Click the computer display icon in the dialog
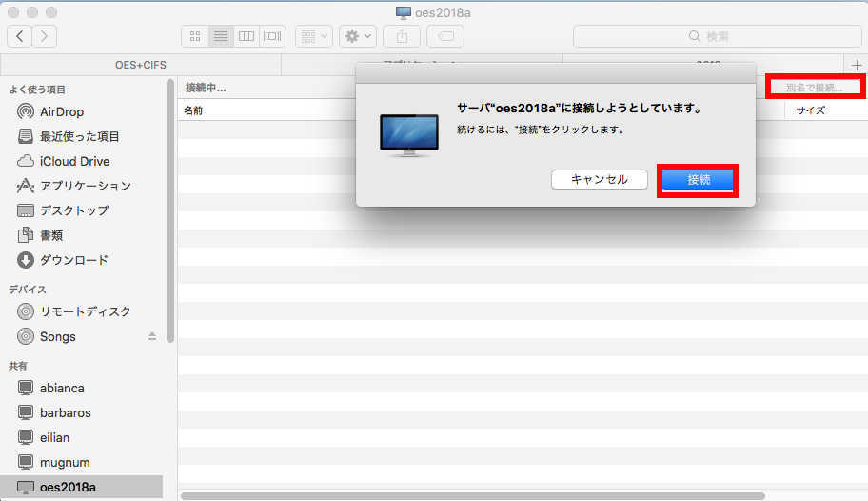 (409, 135)
